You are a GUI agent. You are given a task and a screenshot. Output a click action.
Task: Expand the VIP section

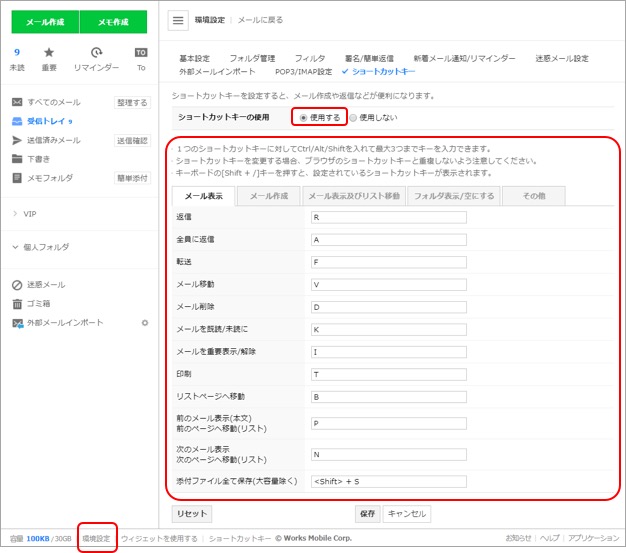30,214
